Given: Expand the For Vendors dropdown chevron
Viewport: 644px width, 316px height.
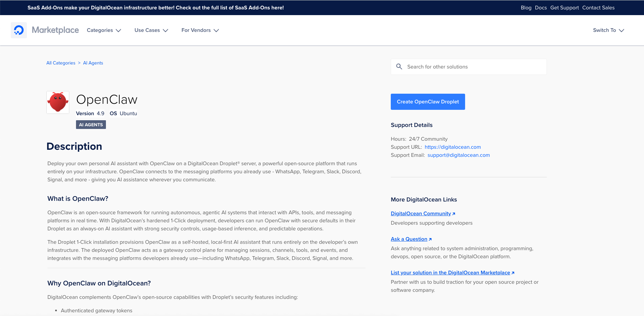Looking at the screenshot, I should coord(216,31).
